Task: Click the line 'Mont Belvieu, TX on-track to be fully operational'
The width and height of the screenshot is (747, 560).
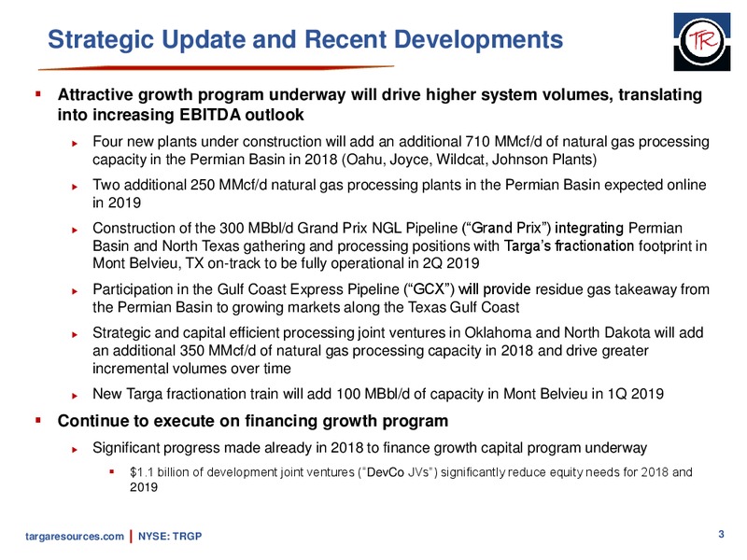Action: [286, 263]
